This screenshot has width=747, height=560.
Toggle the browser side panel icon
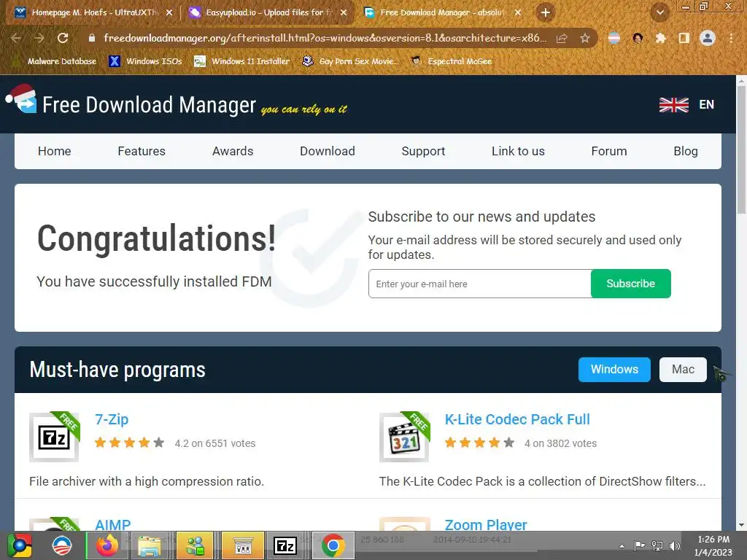coord(684,38)
